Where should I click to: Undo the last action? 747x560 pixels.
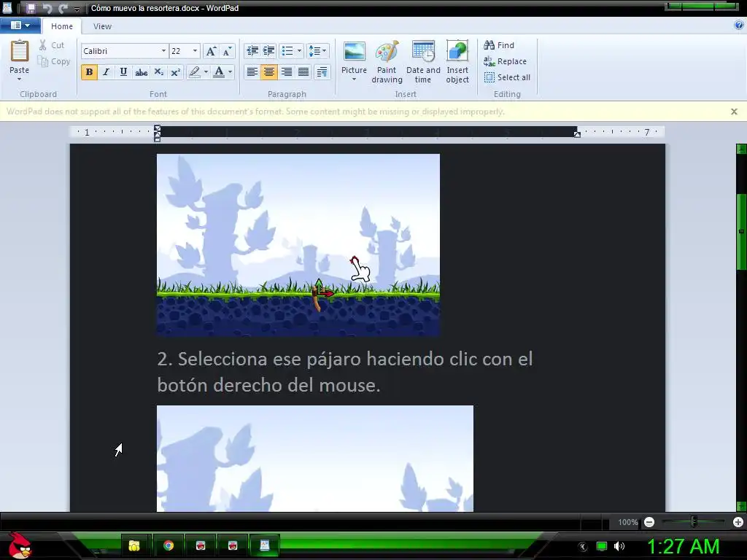47,8
